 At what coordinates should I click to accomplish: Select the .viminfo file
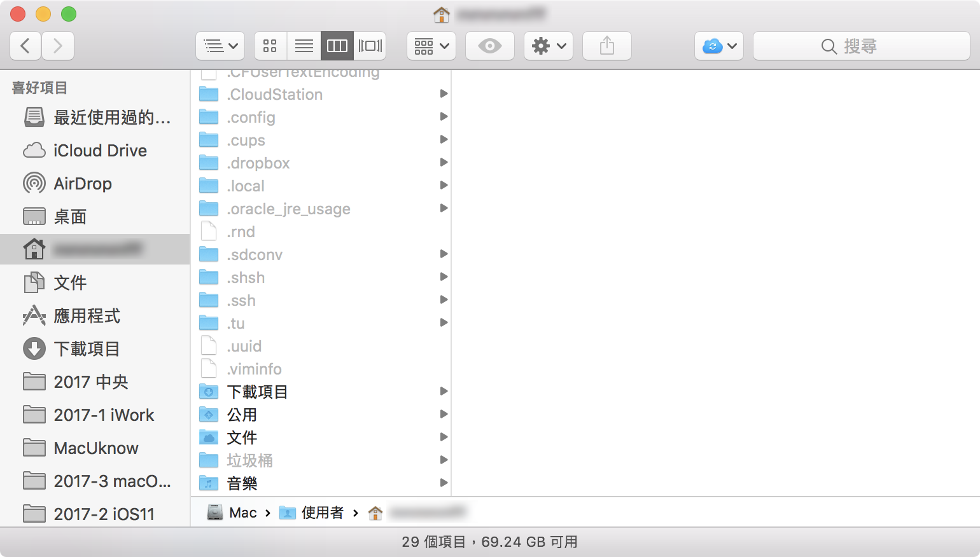click(255, 369)
